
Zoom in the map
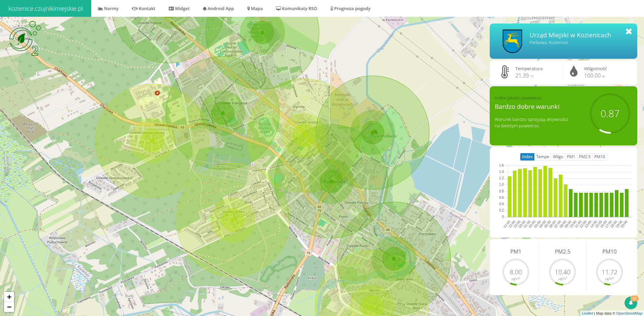[x=9, y=297]
